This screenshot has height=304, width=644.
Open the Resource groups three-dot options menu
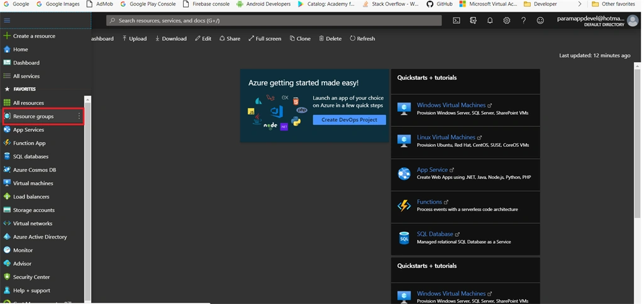(x=79, y=117)
